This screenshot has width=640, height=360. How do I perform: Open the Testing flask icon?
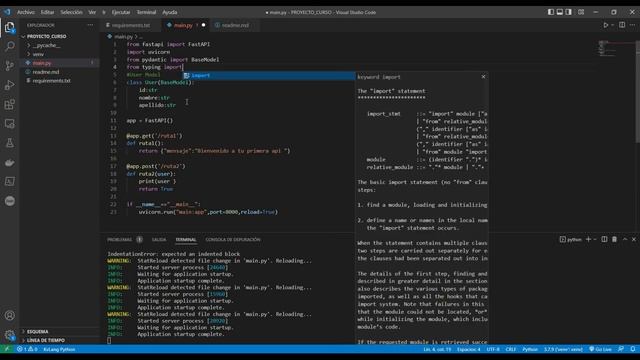(x=9, y=143)
